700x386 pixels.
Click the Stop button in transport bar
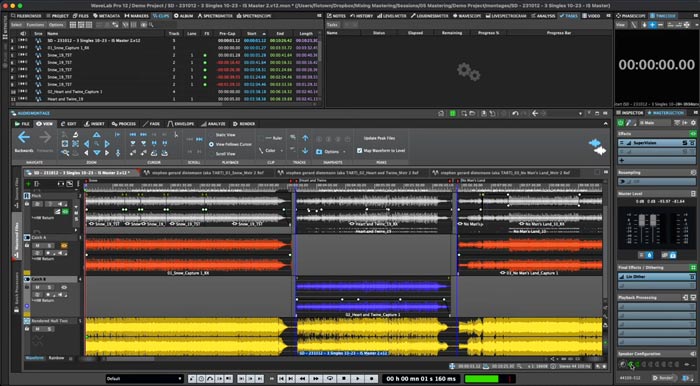[344, 378]
